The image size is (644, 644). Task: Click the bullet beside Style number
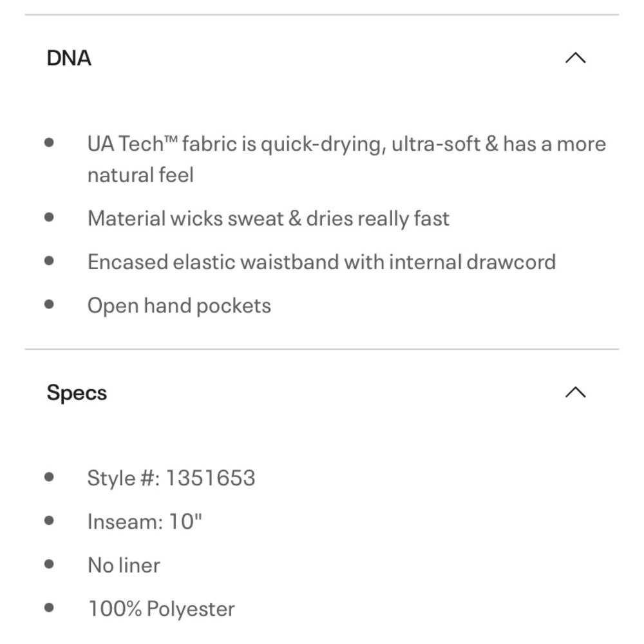click(49, 477)
